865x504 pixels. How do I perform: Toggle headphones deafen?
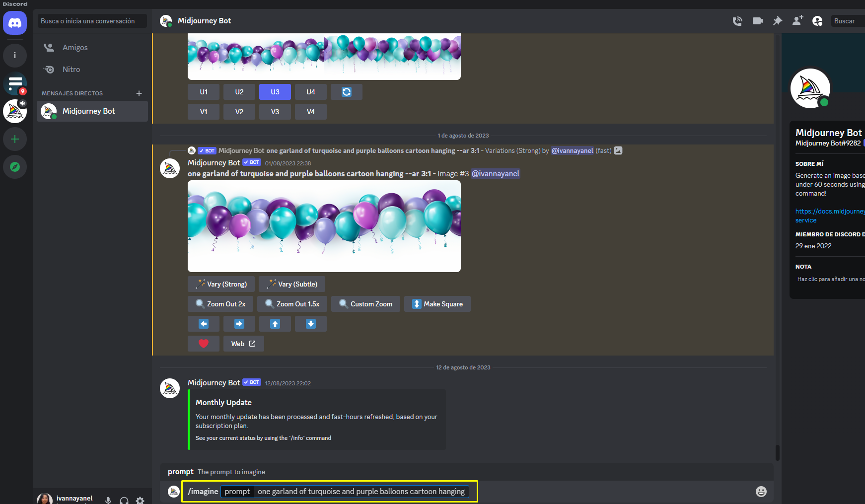click(124, 500)
